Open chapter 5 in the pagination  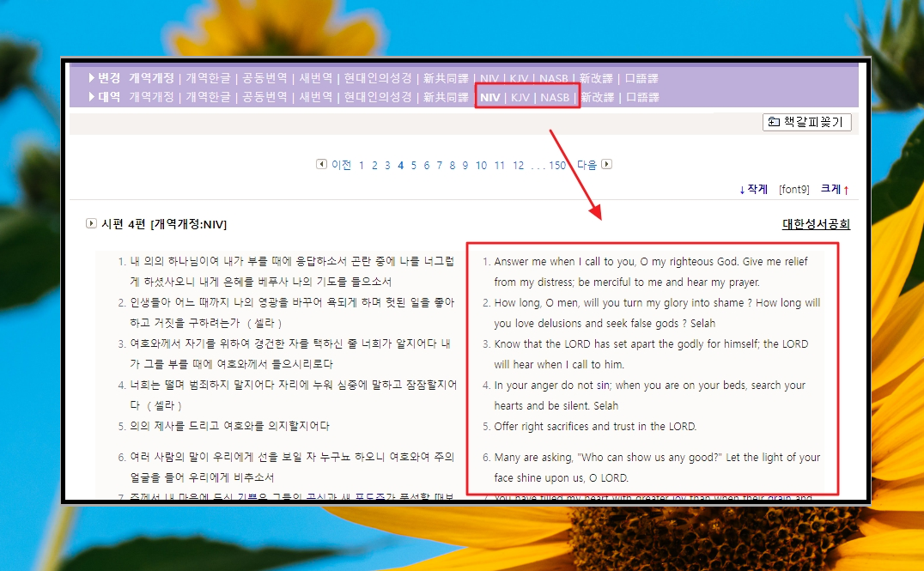pyautogui.click(x=414, y=165)
